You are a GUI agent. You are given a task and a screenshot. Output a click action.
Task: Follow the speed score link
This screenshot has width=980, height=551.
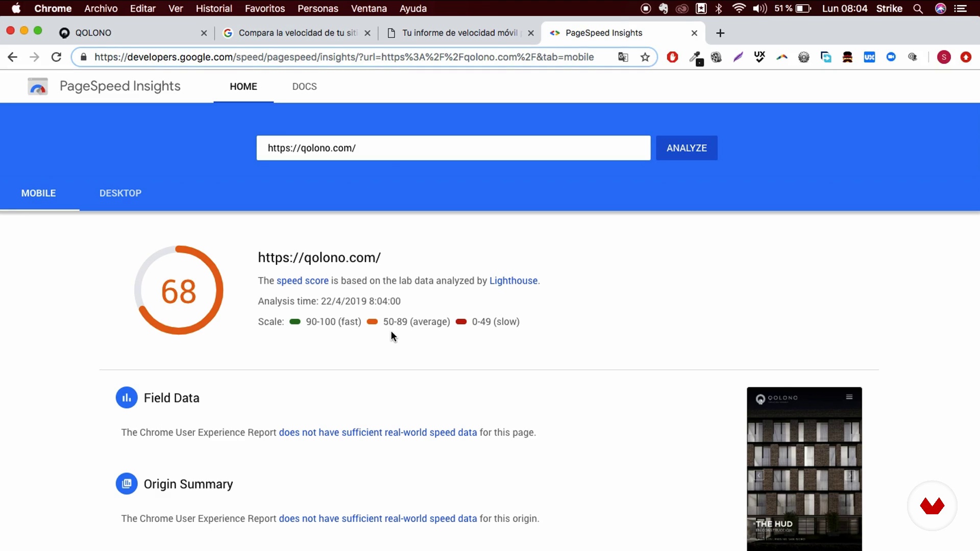click(x=303, y=281)
